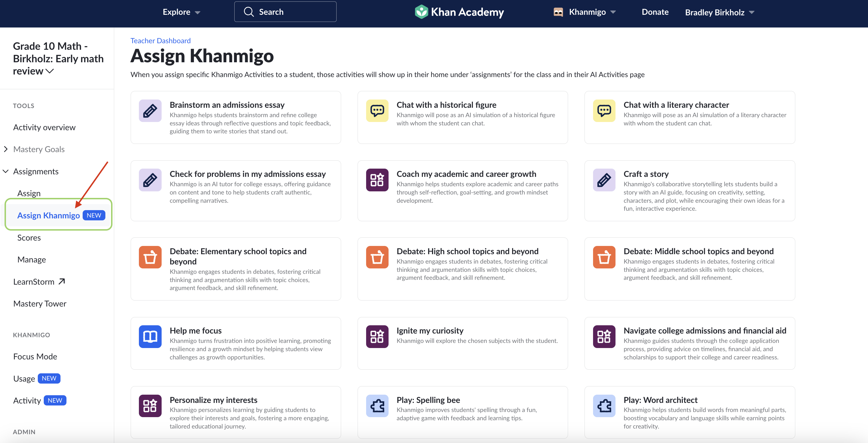The image size is (868, 443).
Task: Click the orange icon for Debate: High school topics
Action: coord(377,257)
